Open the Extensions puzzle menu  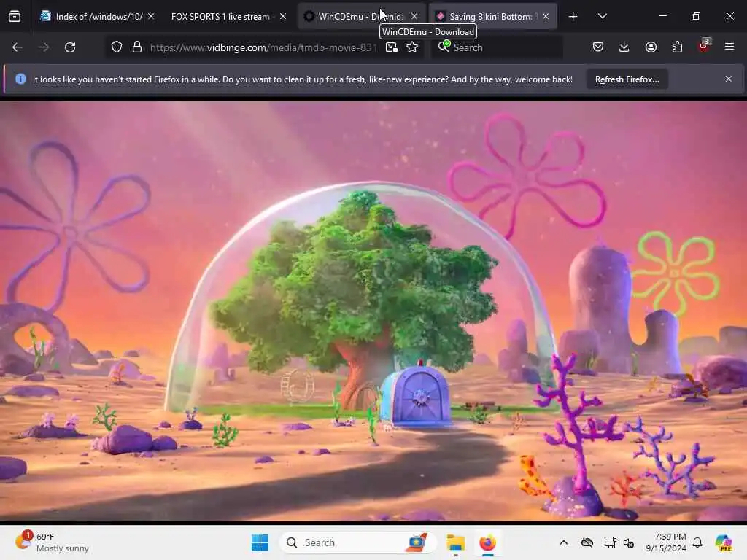tap(677, 47)
